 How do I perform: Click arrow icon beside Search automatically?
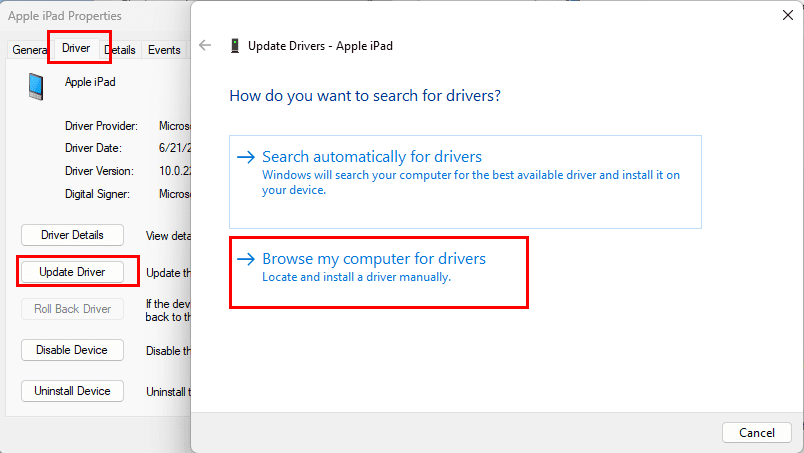[x=246, y=157]
